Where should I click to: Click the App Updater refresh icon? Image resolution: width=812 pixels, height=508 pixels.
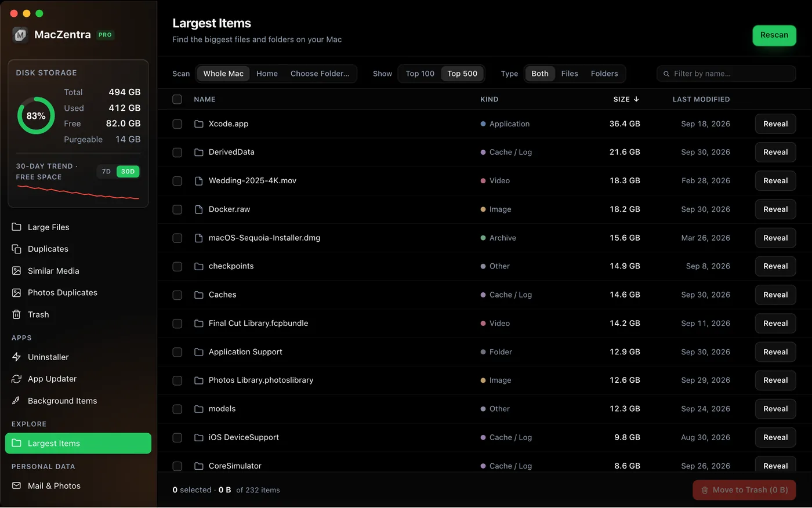click(x=16, y=379)
